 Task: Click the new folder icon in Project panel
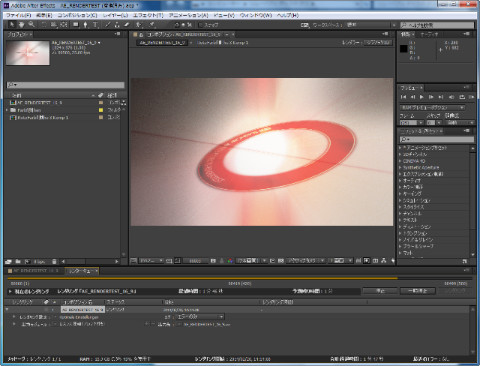(x=18, y=262)
